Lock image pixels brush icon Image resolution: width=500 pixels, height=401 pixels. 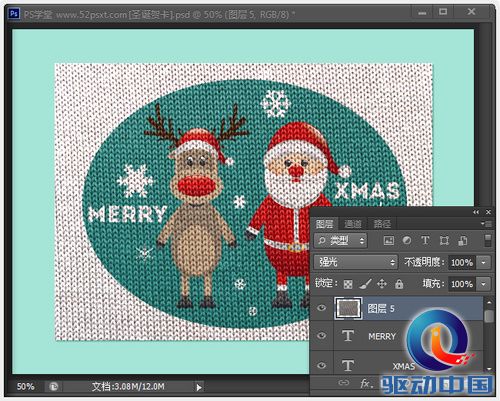click(x=365, y=284)
